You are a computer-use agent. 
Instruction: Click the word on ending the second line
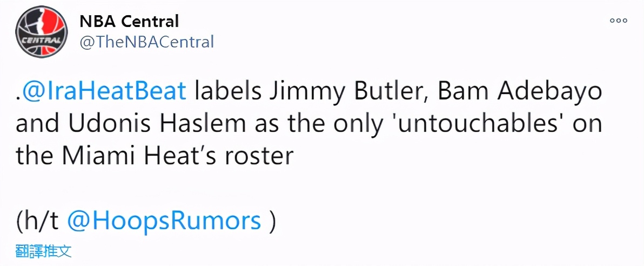point(587,124)
